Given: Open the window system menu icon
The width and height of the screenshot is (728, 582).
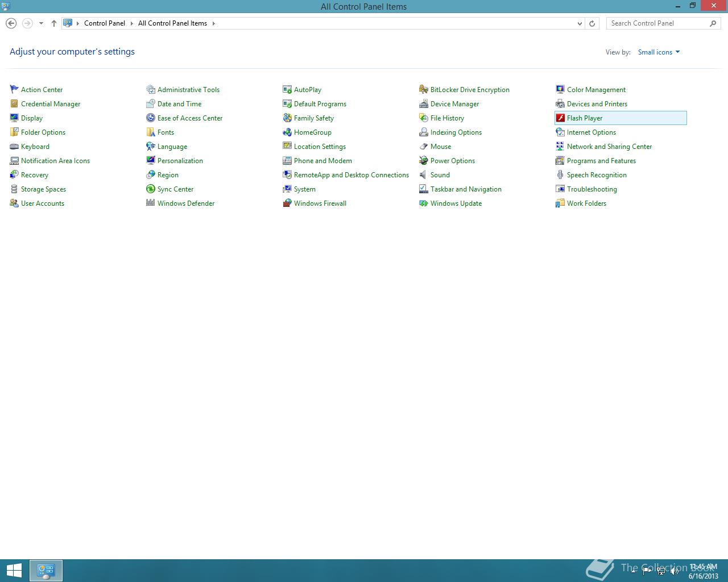Looking at the screenshot, I should pyautogui.click(x=6, y=6).
